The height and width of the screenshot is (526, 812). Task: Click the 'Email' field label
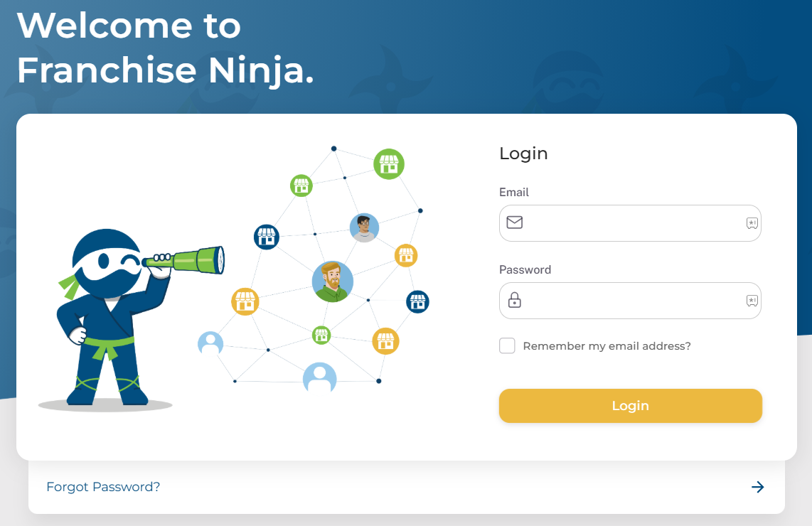coord(514,192)
